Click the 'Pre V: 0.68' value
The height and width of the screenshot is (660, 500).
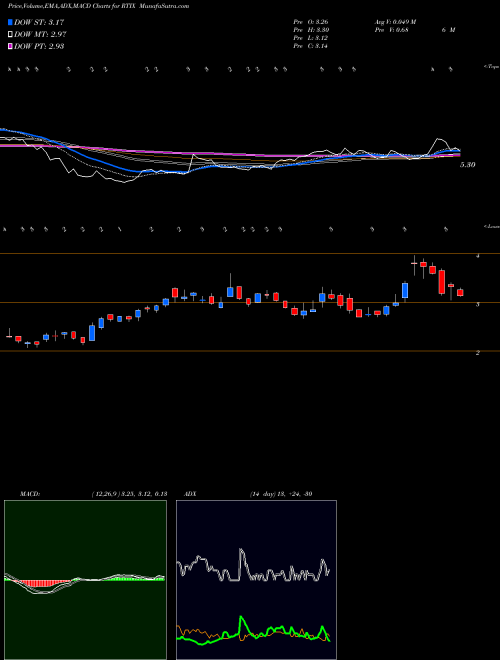point(391,30)
